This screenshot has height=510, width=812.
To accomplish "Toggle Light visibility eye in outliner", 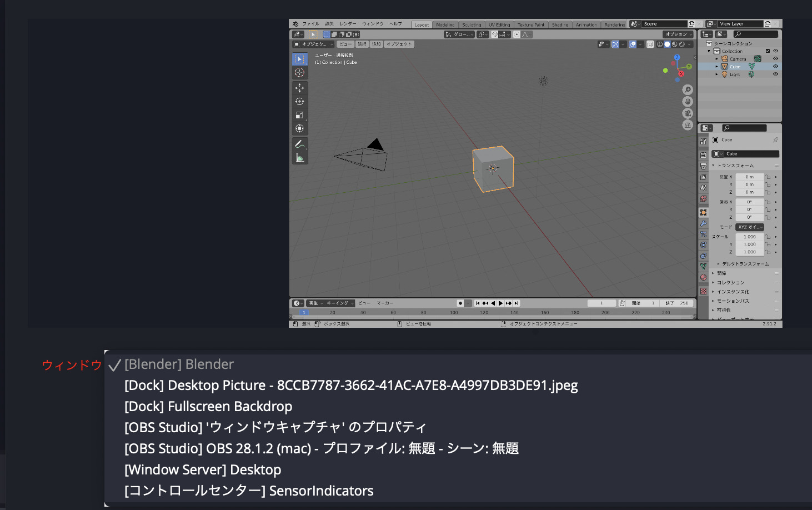I will click(x=776, y=74).
